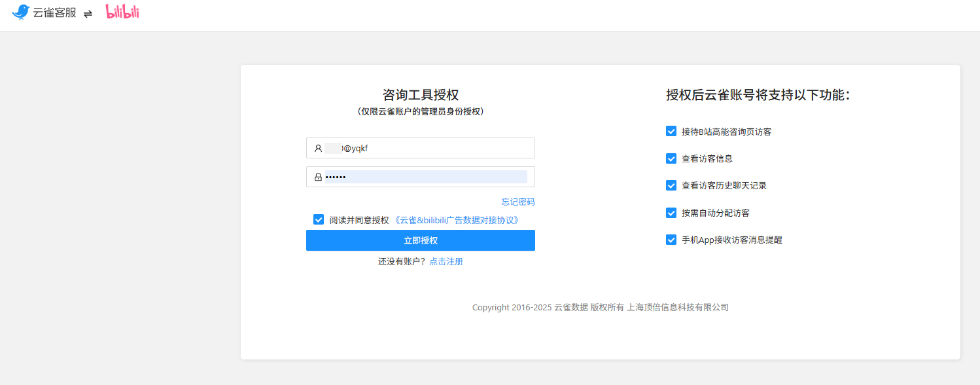Toggle the 按需自动分配访客 checkbox
The image size is (980, 385).
pos(671,213)
